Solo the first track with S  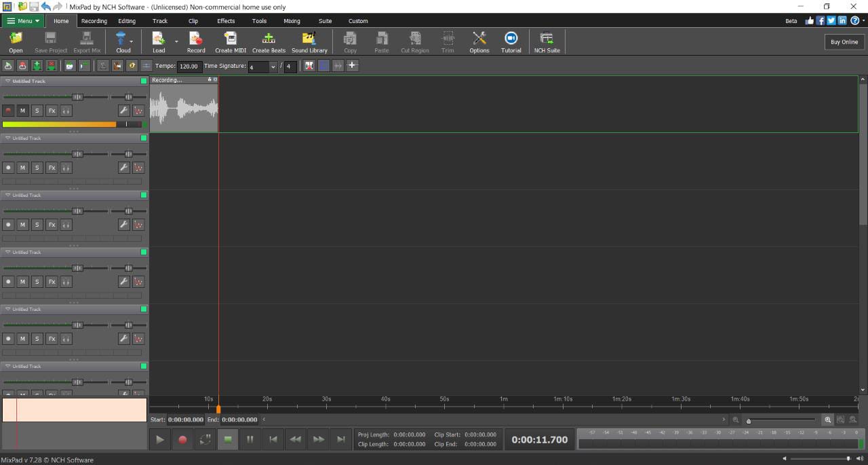point(37,111)
